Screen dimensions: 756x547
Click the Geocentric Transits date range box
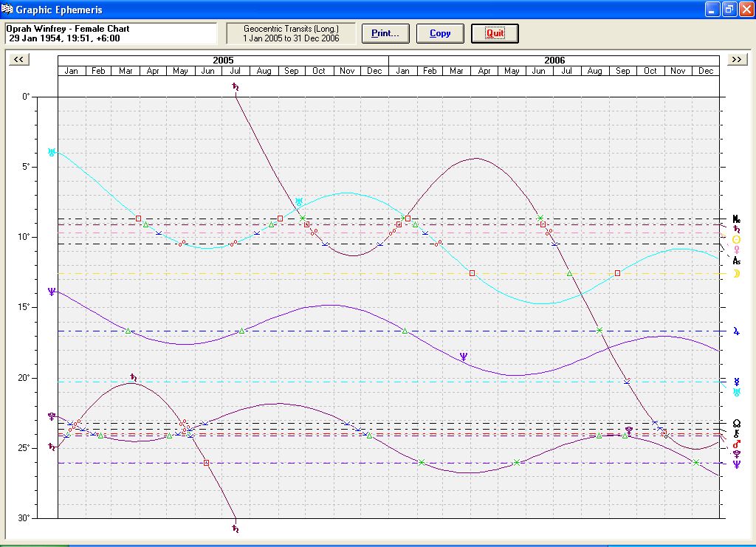pyautogui.click(x=291, y=33)
